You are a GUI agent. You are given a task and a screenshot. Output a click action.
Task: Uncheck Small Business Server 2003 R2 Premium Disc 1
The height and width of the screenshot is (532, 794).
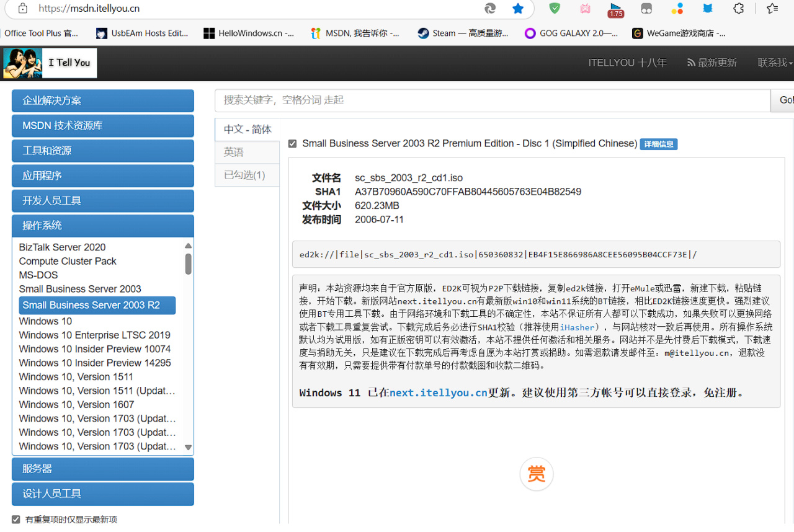pyautogui.click(x=293, y=144)
